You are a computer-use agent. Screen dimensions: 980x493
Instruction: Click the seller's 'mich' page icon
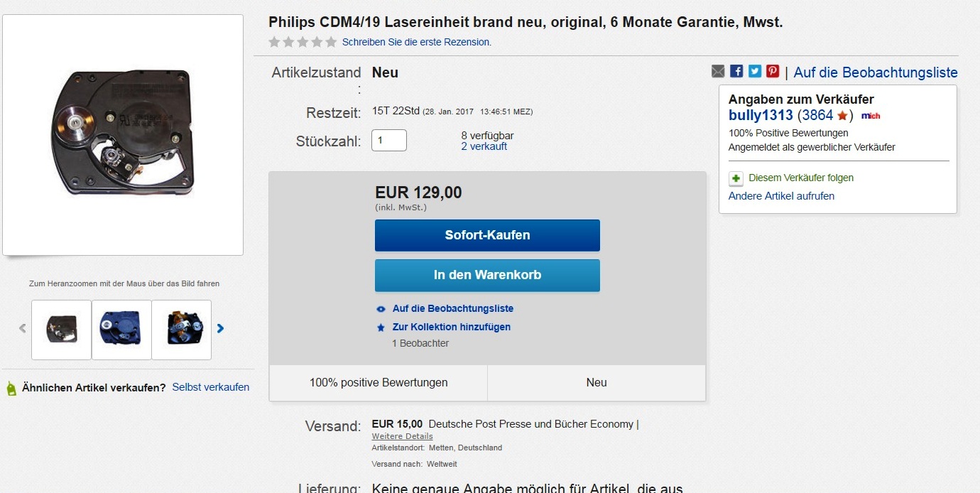871,116
